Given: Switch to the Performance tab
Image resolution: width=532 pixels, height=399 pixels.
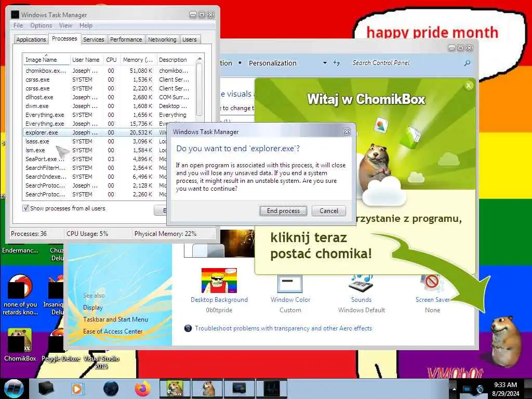Looking at the screenshot, I should click(126, 39).
